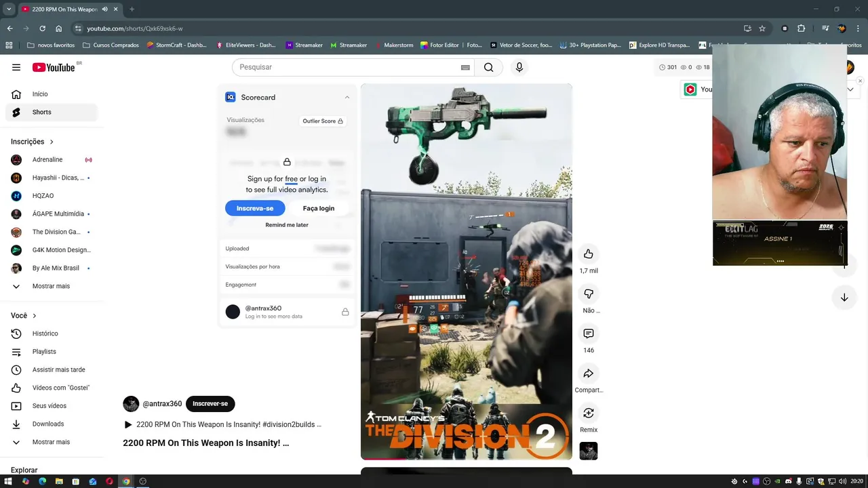Subscribe with the Inscrever-se button
The image size is (868, 488).
pyautogui.click(x=210, y=404)
